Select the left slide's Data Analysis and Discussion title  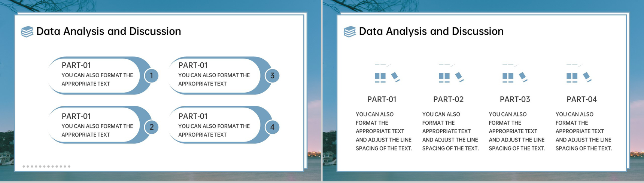[109, 31]
